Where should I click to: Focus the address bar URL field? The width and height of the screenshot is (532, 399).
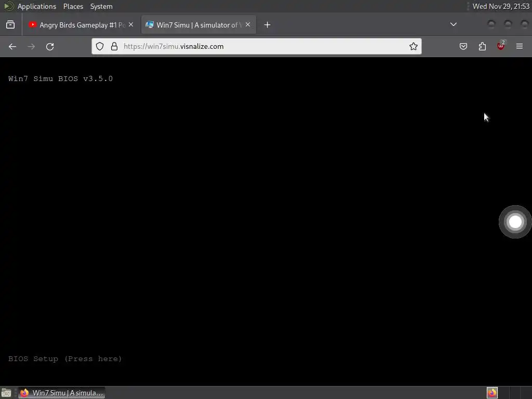(x=257, y=46)
